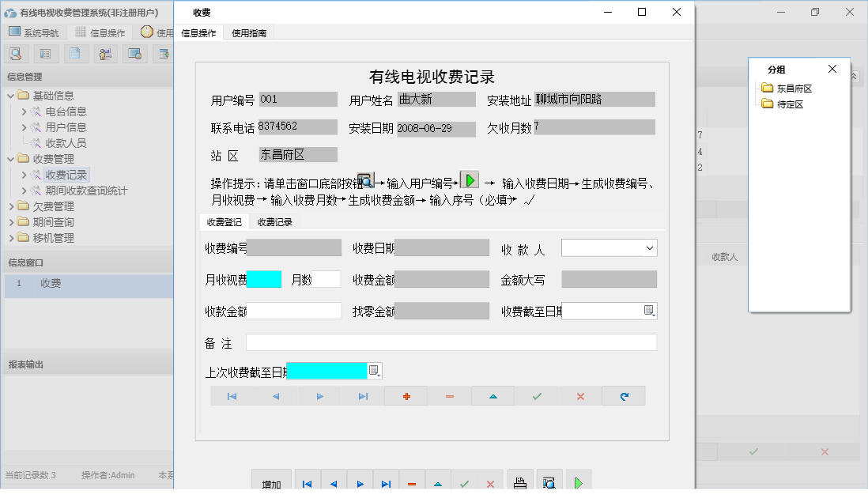Expand the 电台信息 tree node

24,111
